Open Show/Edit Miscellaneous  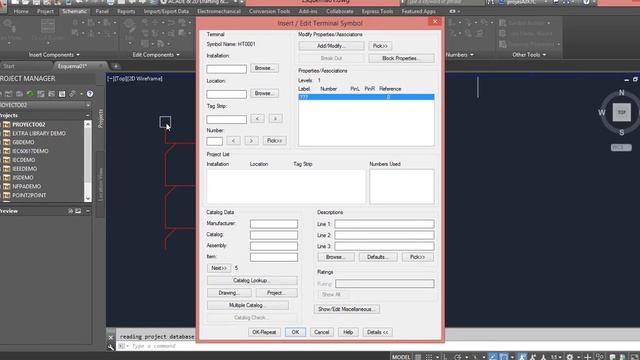[347, 309]
